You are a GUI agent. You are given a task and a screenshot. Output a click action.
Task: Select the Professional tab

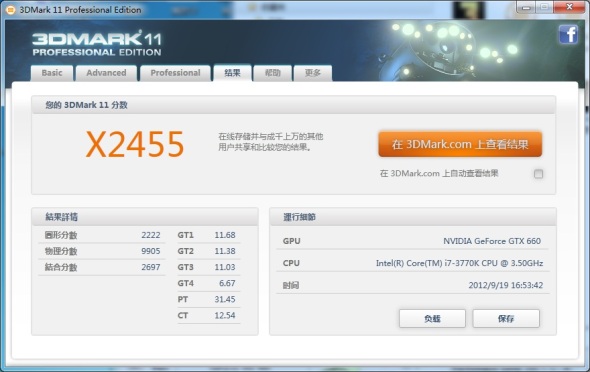pos(175,73)
